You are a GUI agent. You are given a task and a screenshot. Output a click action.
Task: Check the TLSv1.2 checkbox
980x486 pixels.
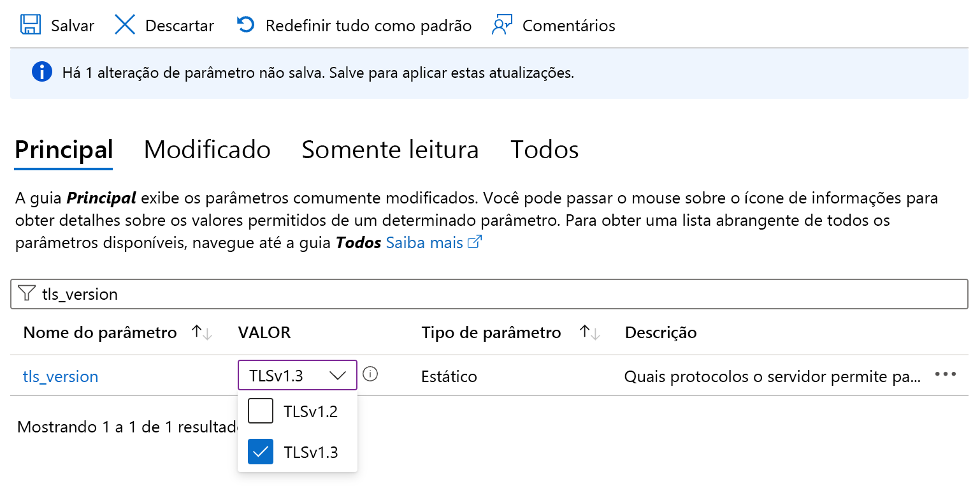click(261, 411)
